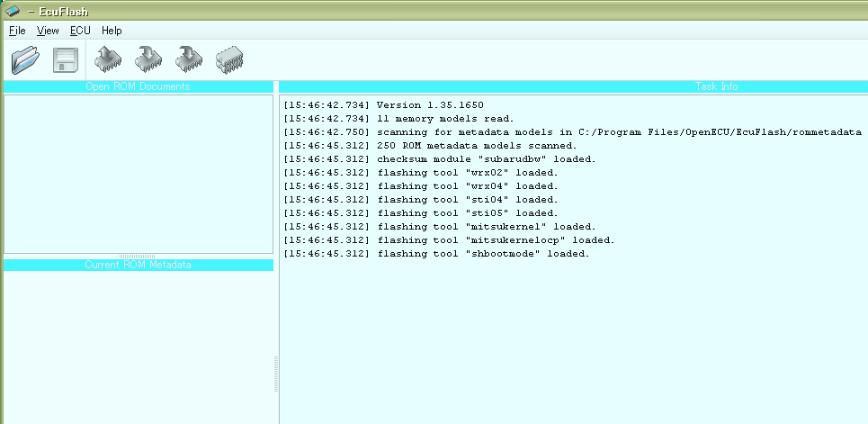868x424 pixels.
Task: Click the vertical splitter handle beside Task Info
Action: [x=276, y=374]
